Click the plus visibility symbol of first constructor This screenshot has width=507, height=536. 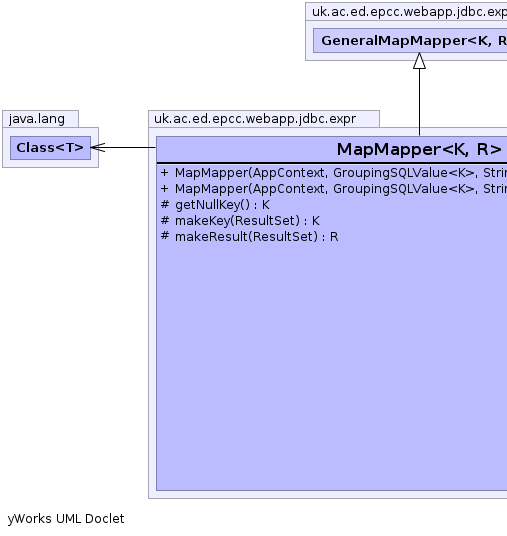pyautogui.click(x=164, y=173)
